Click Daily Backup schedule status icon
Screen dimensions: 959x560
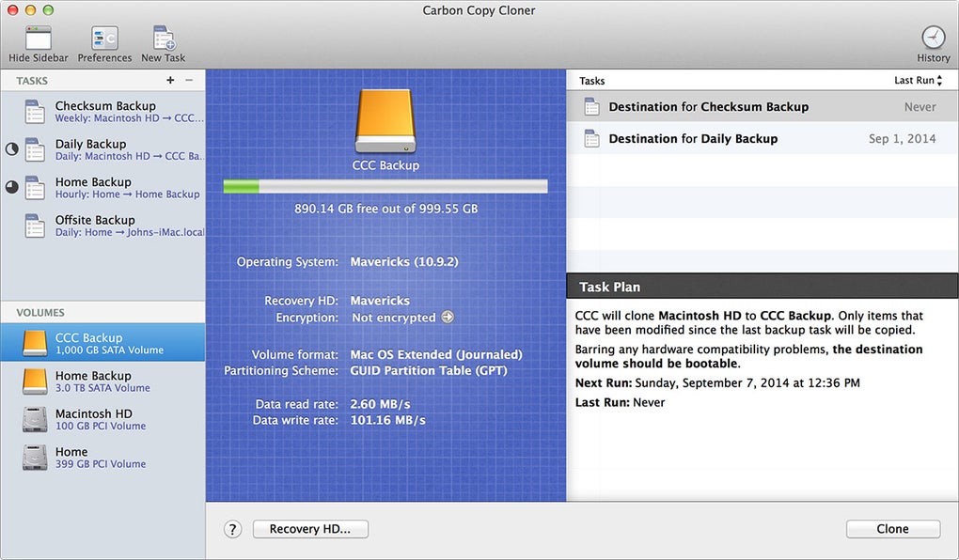[x=11, y=148]
